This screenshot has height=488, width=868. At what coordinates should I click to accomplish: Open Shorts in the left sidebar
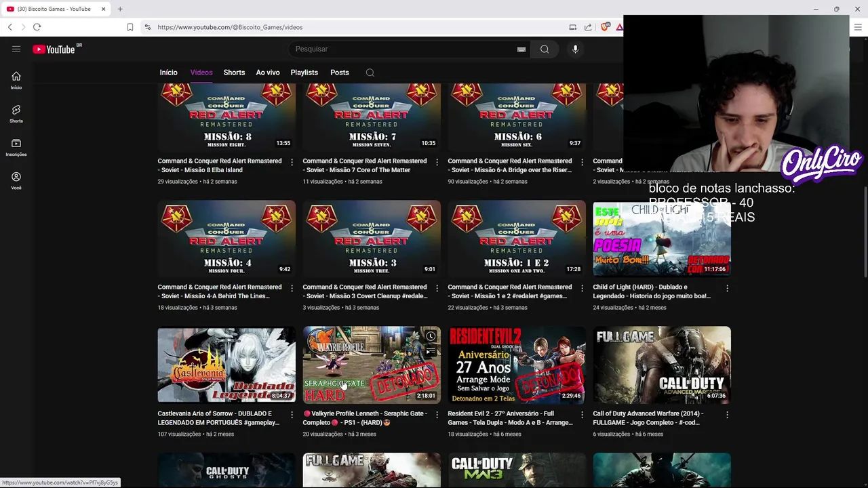[x=16, y=114]
